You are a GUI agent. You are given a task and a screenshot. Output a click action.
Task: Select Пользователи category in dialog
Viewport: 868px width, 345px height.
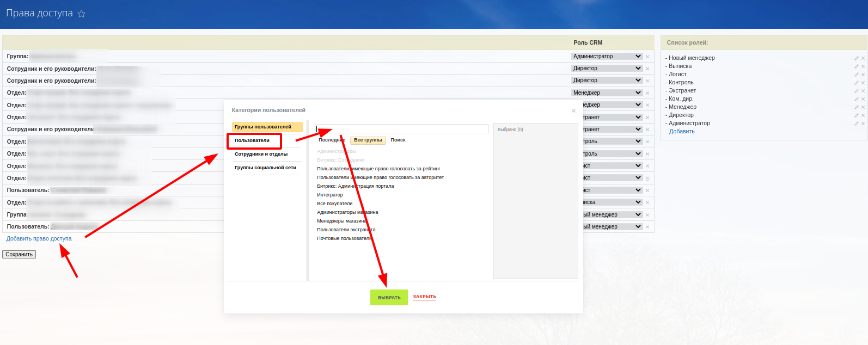click(254, 141)
